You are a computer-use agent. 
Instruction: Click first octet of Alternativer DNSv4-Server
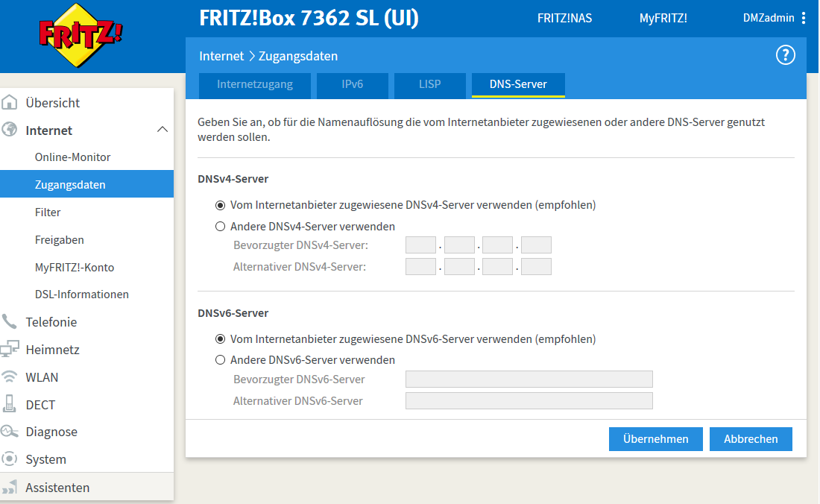tap(420, 267)
